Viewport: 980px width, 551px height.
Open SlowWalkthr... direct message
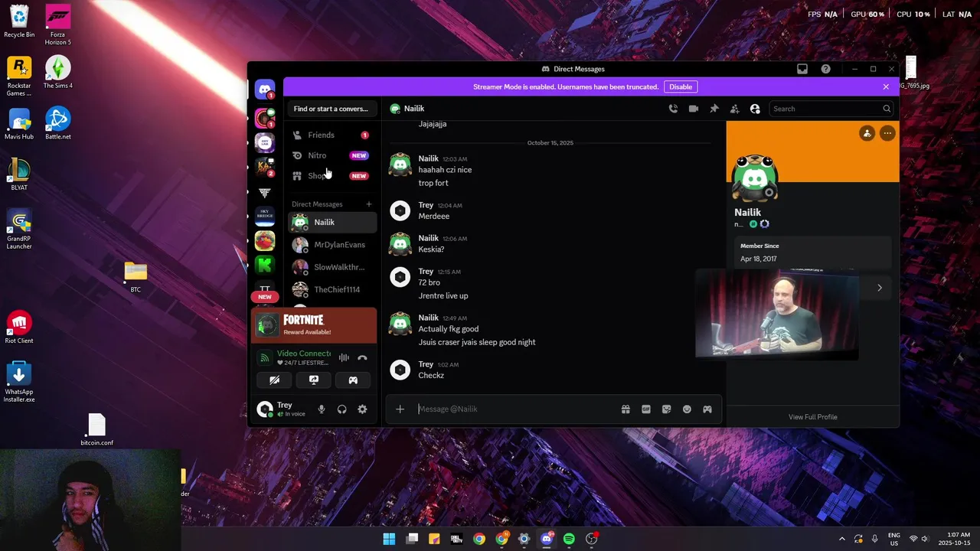point(332,267)
